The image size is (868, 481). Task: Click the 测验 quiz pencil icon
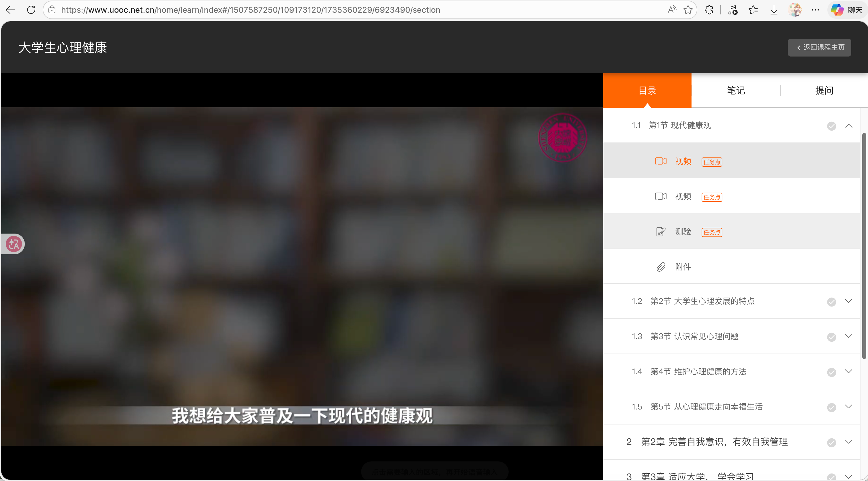pos(660,232)
